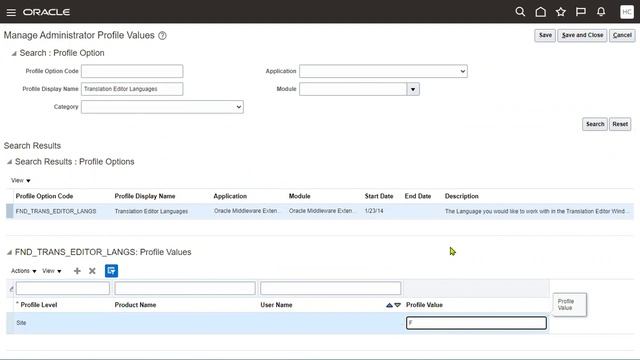640x360 pixels.
Task: Collapse the Search : Profile Option section
Action: [x=13, y=53]
